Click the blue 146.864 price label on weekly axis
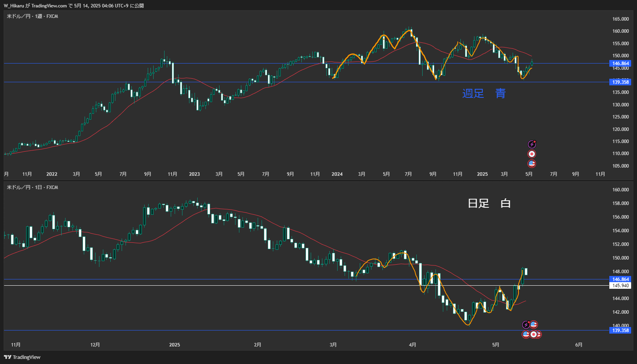The height and width of the screenshot is (364, 637). (x=621, y=64)
